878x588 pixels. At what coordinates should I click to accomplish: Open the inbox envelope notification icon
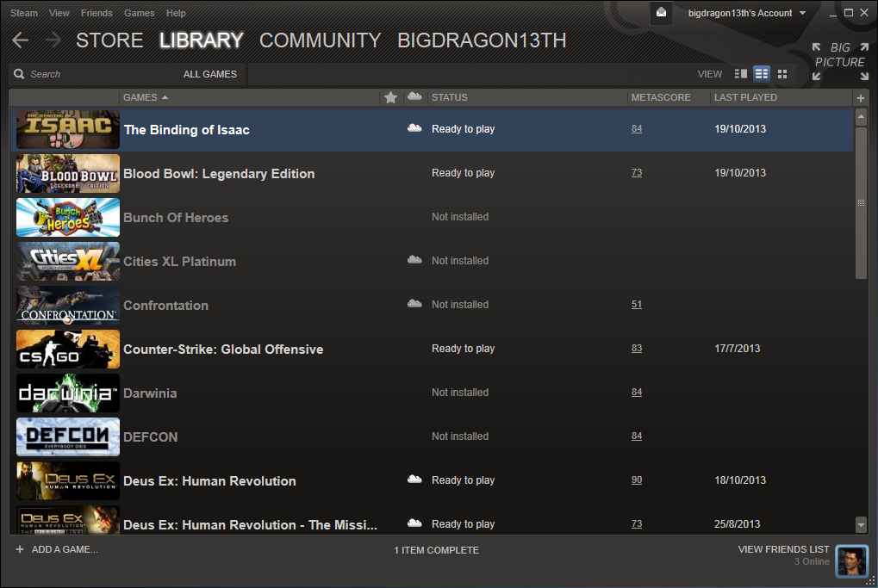pos(661,13)
